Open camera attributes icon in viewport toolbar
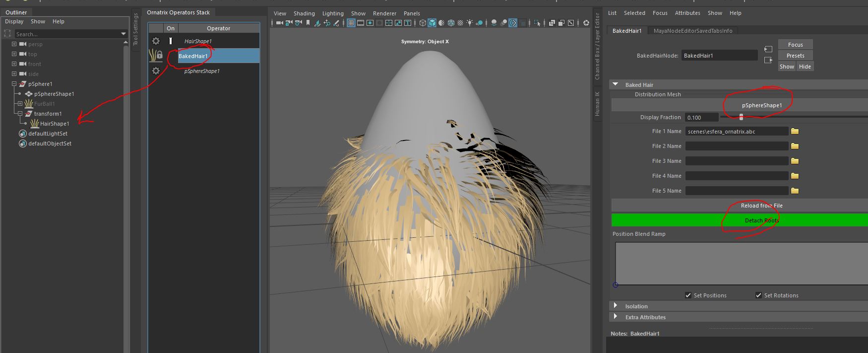 298,23
